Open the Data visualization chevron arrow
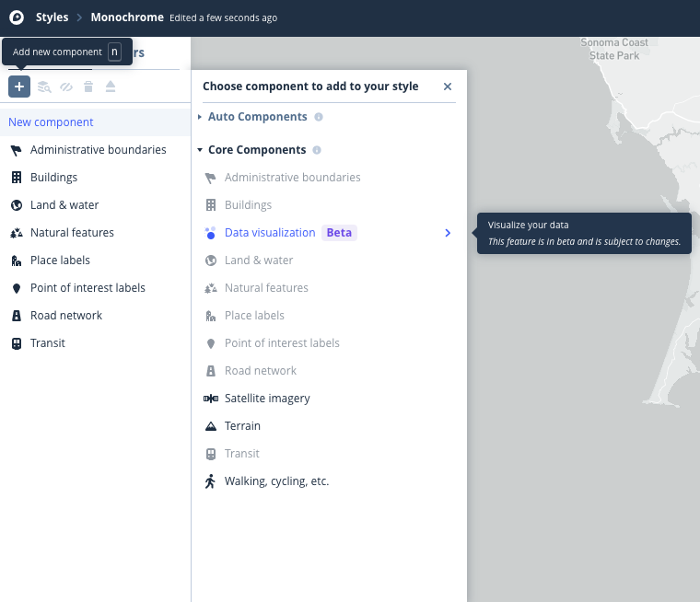Image resolution: width=700 pixels, height=602 pixels. [x=448, y=233]
